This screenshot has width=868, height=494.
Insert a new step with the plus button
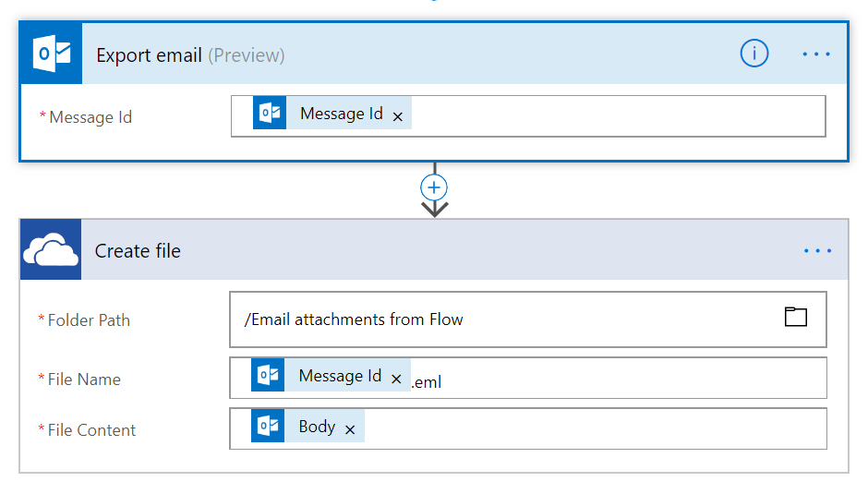pyautogui.click(x=434, y=187)
